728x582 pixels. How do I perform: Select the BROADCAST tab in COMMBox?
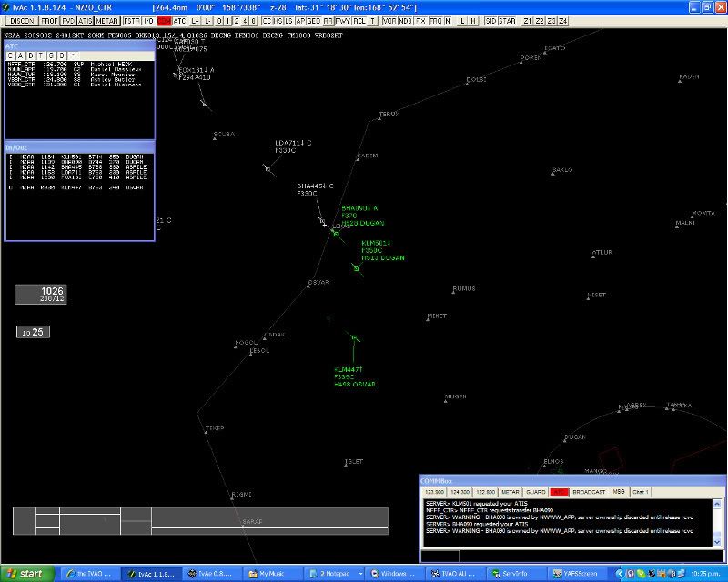pos(589,492)
